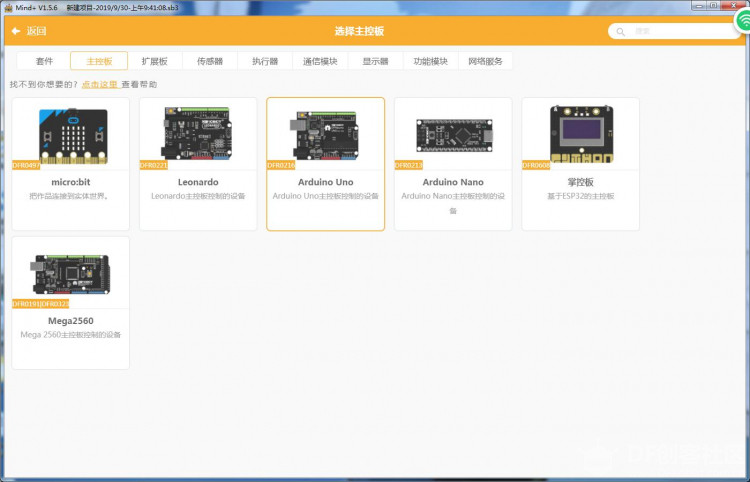Screen dimensions: 750x482
Task: Open the 传感器 tab
Action: pos(210,61)
